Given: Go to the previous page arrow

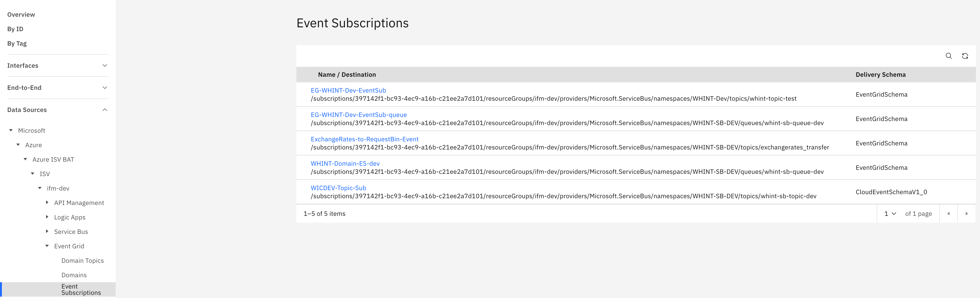Looking at the screenshot, I should [948, 214].
